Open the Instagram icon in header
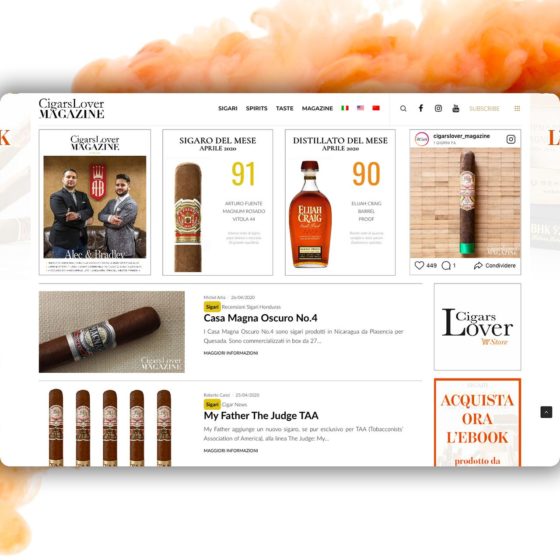Image resolution: width=560 pixels, height=560 pixels. click(x=438, y=108)
